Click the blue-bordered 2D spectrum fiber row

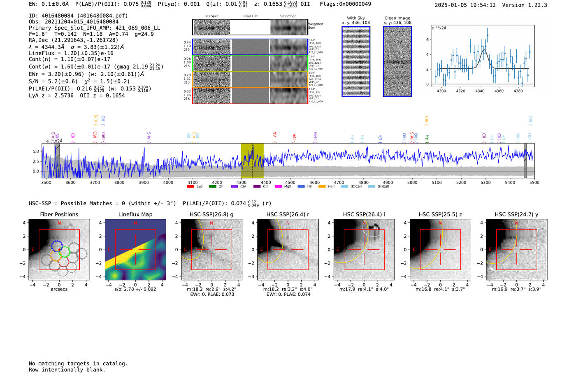point(250,47)
